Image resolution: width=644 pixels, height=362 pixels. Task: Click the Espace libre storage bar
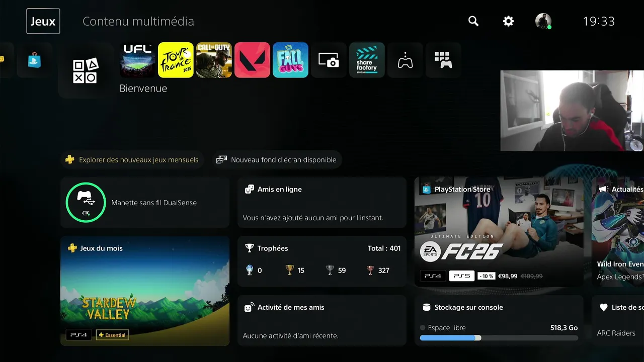pos(499,338)
